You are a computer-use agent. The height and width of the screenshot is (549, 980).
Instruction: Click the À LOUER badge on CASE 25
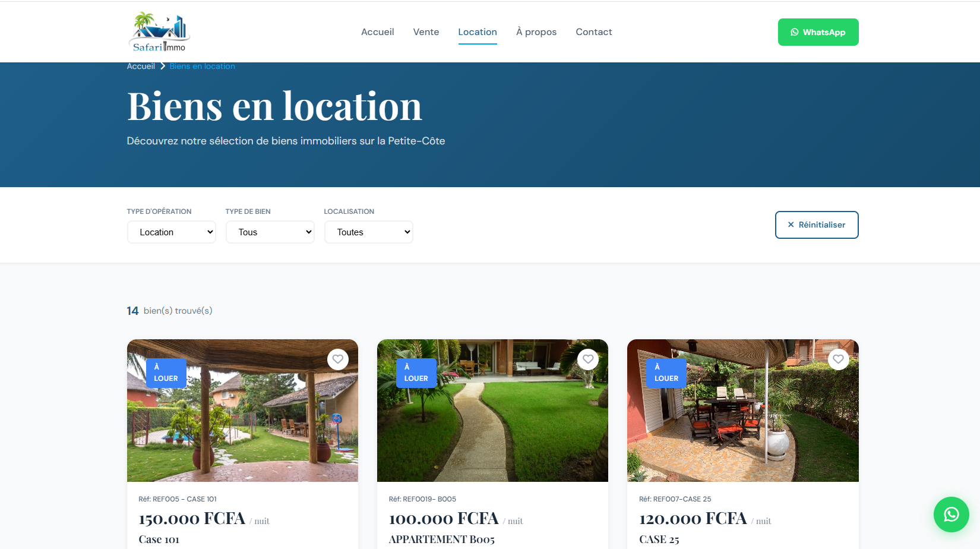(x=666, y=373)
